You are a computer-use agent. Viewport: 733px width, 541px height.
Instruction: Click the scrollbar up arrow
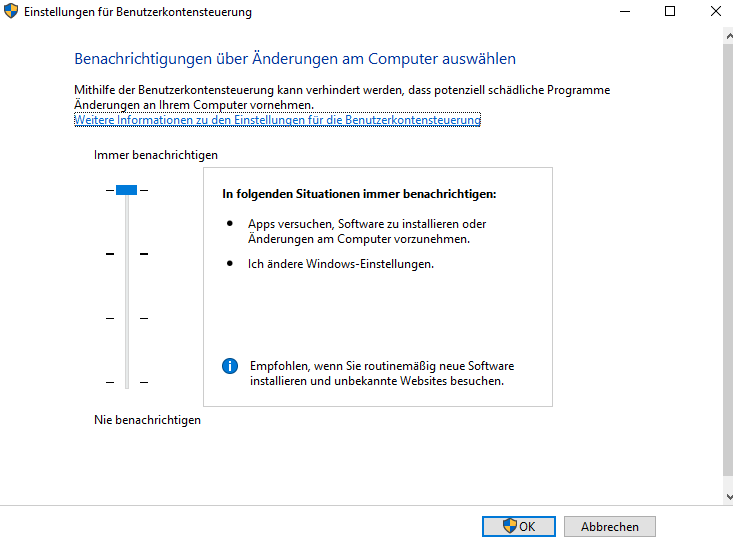click(728, 36)
